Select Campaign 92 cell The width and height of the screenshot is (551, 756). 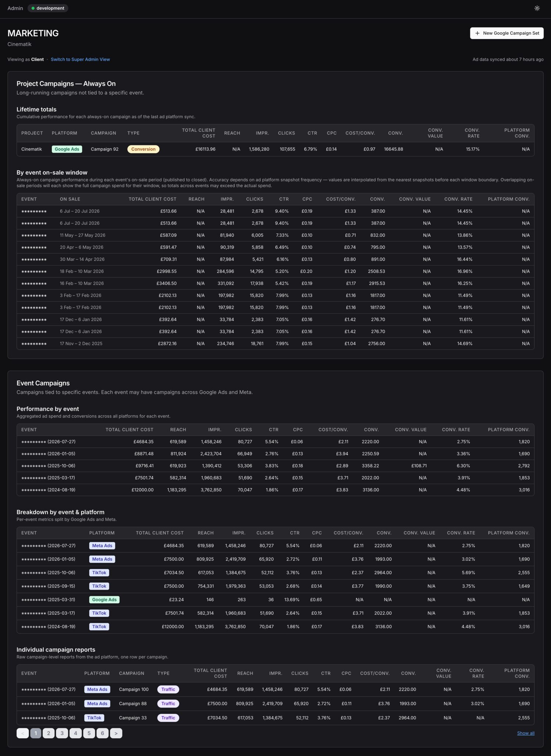[105, 149]
